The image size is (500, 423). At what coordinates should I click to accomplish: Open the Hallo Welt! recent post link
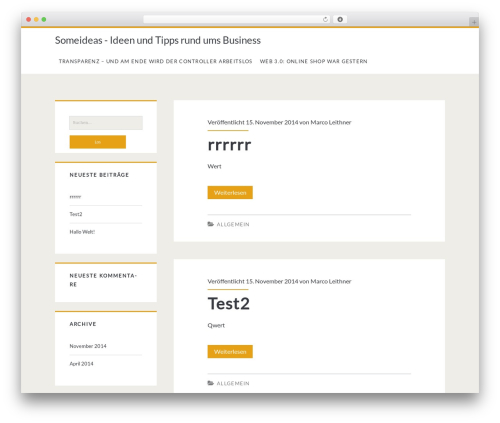click(x=82, y=232)
